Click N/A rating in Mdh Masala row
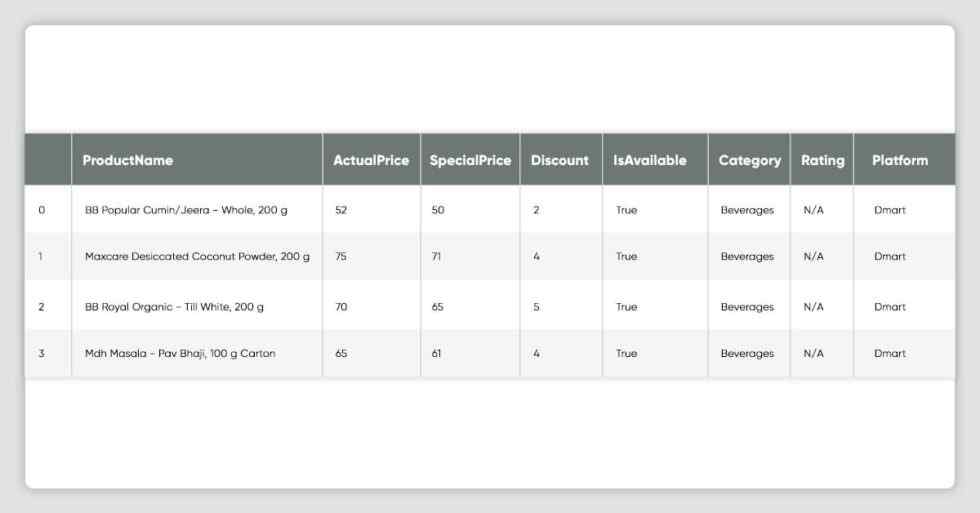980x513 pixels. (813, 353)
